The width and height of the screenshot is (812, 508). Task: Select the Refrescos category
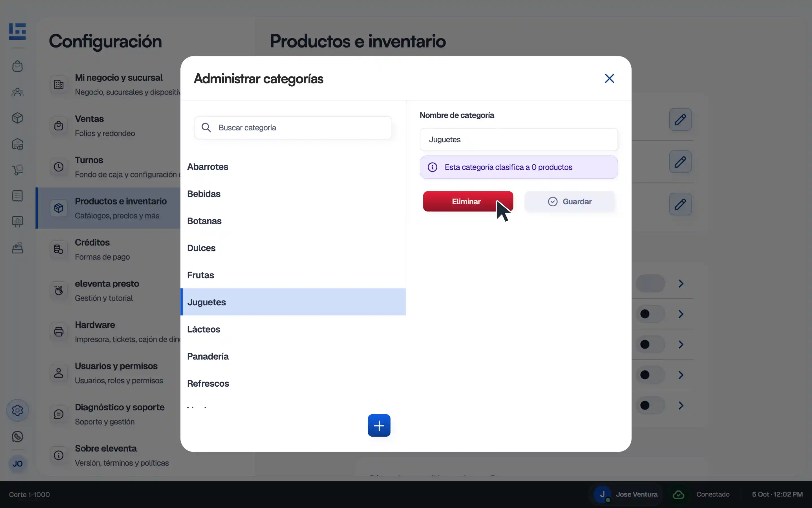pos(293,383)
